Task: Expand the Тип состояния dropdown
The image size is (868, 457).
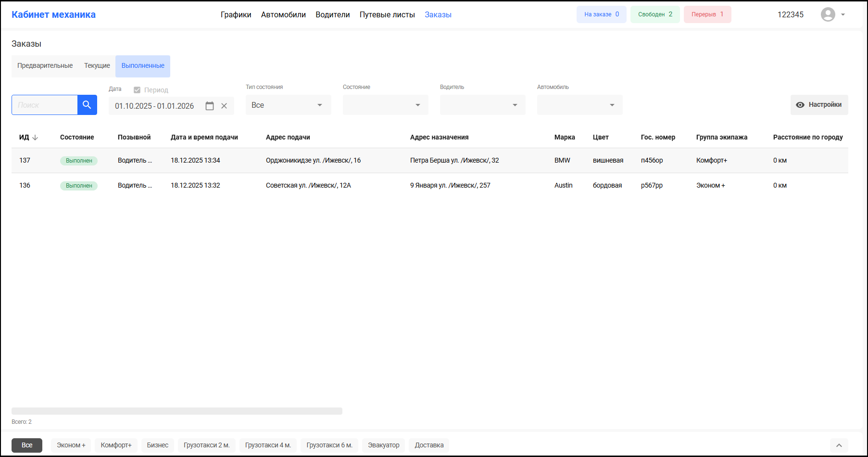Action: tap(288, 105)
